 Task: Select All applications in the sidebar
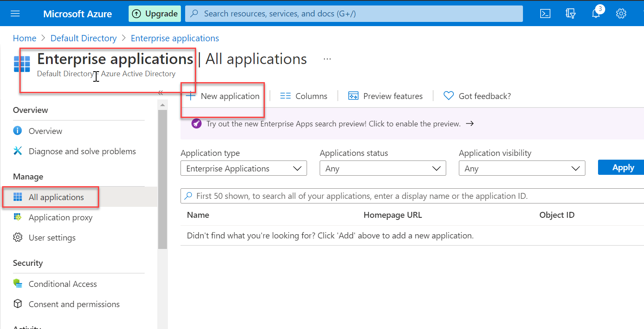[56, 197]
